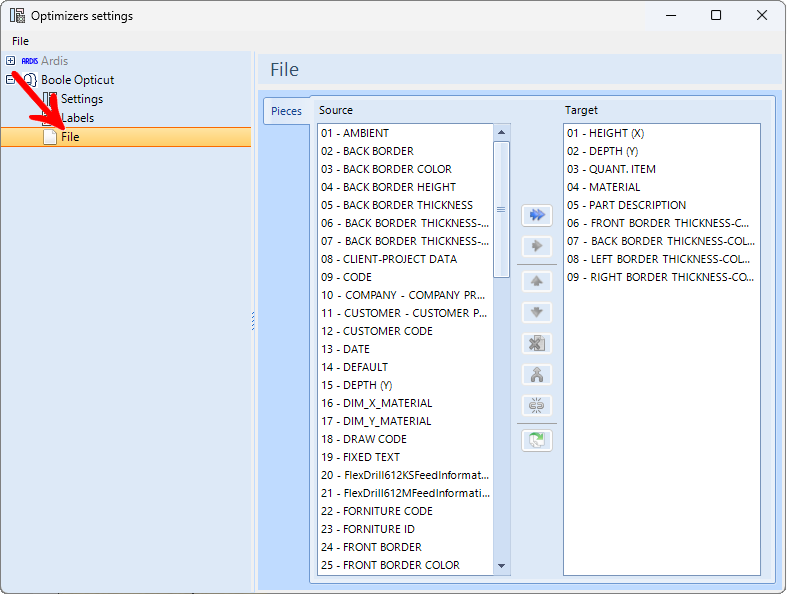Open the File menu
This screenshot has width=789, height=601.
pos(21,41)
